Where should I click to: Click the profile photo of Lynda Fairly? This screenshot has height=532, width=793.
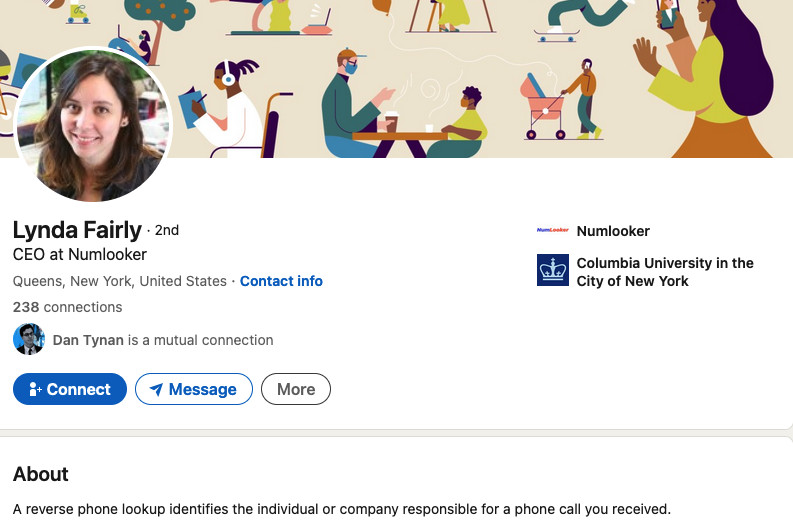(x=93, y=126)
